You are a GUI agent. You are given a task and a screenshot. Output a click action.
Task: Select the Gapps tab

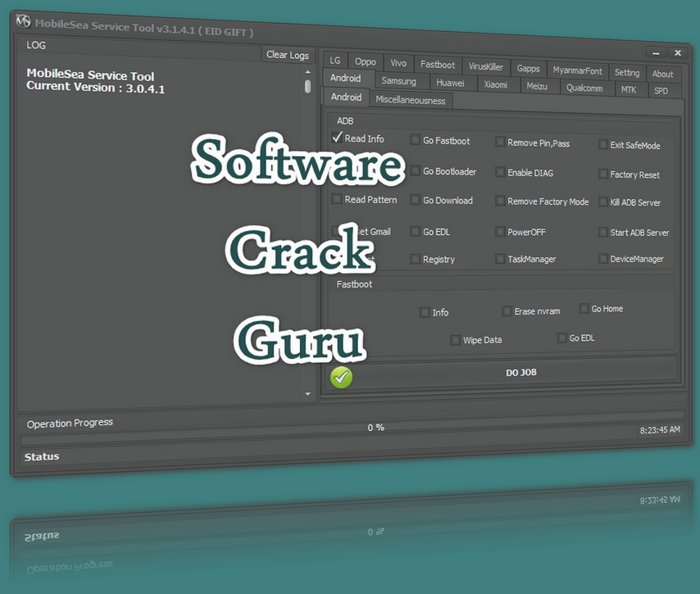click(x=528, y=68)
